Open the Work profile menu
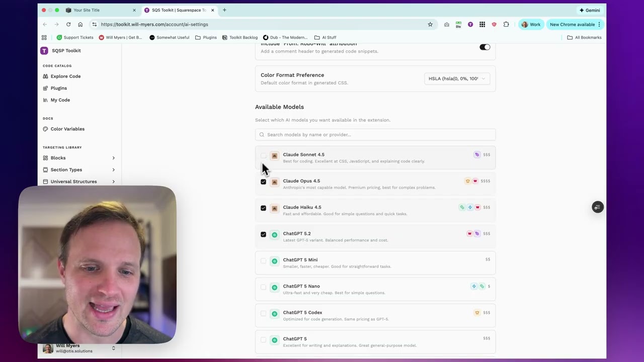644x362 pixels. click(x=531, y=24)
